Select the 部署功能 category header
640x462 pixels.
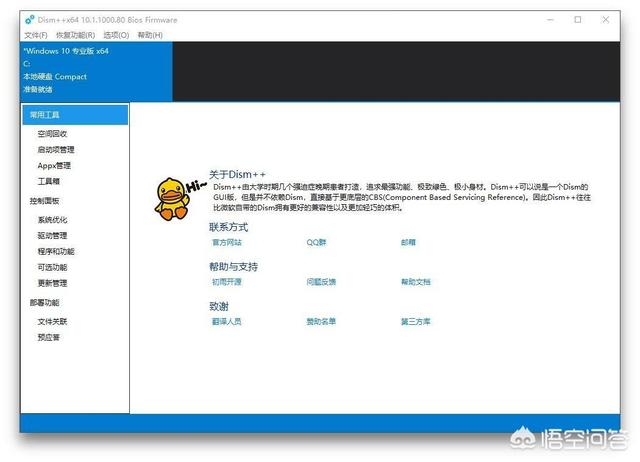coord(44,302)
